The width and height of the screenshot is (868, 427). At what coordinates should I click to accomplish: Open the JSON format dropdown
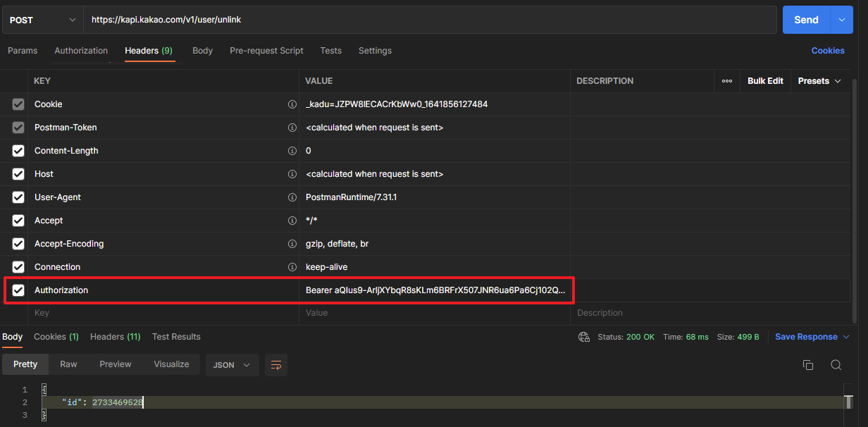[x=232, y=365]
